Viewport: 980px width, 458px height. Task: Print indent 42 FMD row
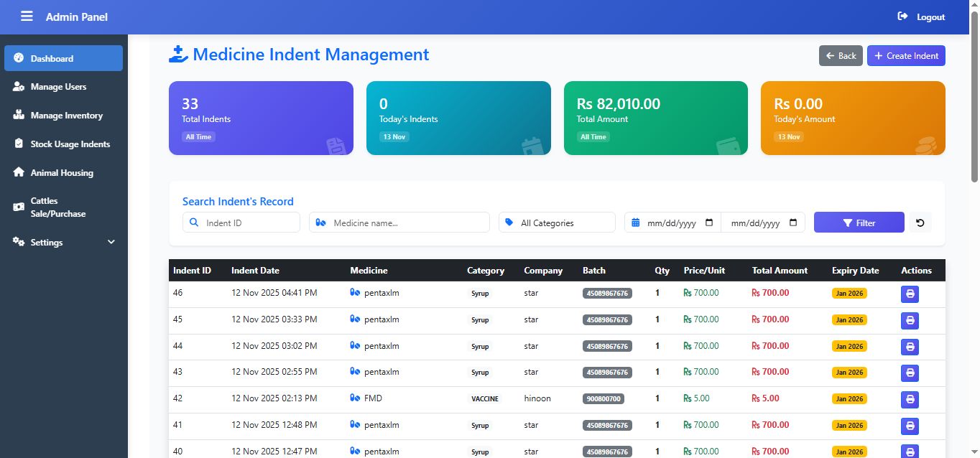point(910,399)
